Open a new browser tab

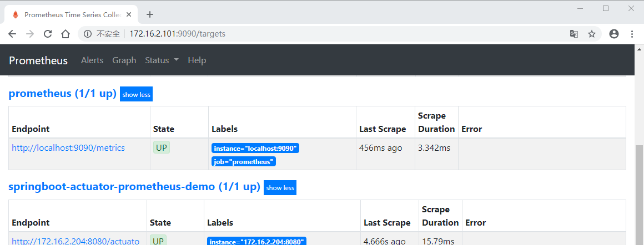[x=150, y=14]
